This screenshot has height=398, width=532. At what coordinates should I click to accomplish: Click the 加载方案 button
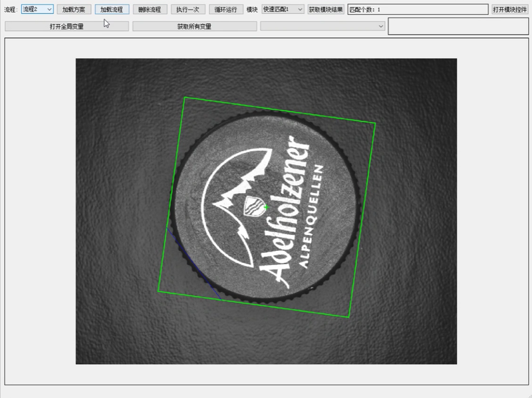click(74, 9)
